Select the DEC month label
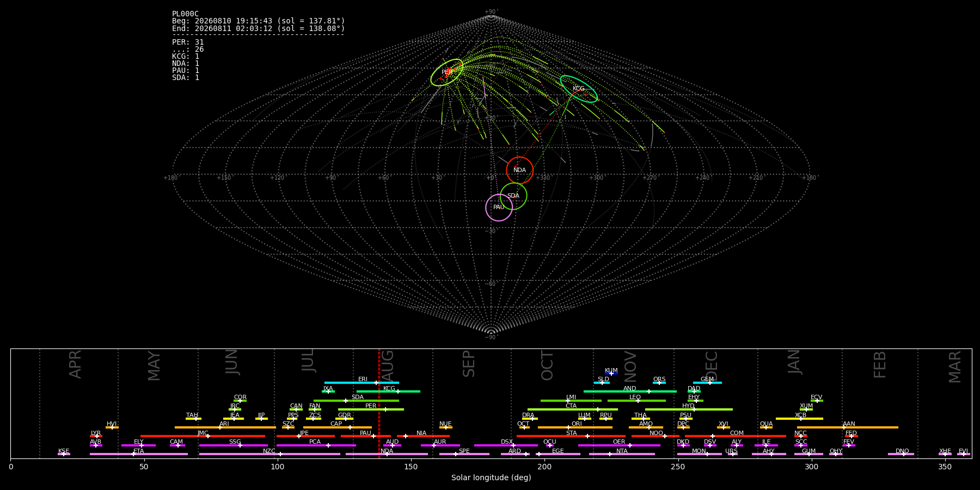The height and width of the screenshot is (490, 980). [x=712, y=366]
